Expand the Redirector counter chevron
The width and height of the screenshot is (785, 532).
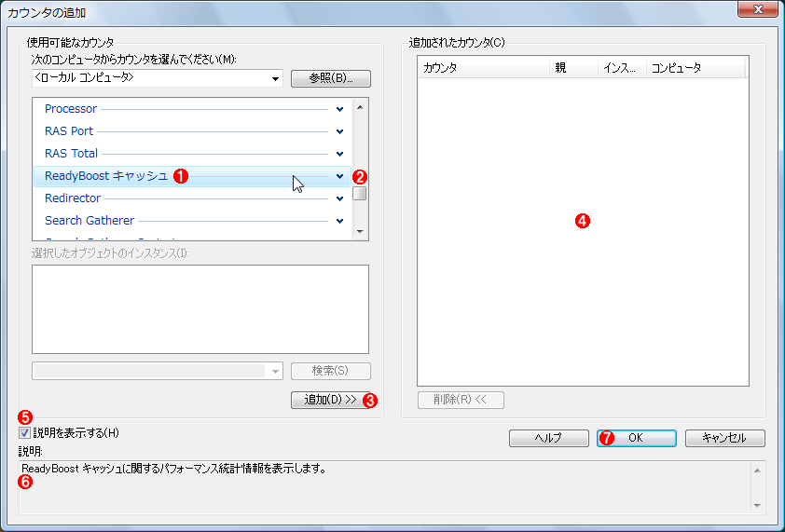[339, 198]
